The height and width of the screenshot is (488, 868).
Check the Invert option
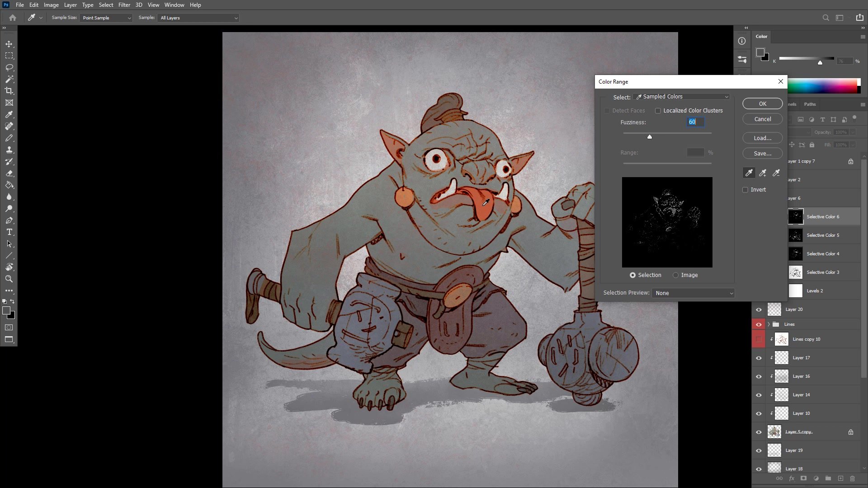point(745,190)
